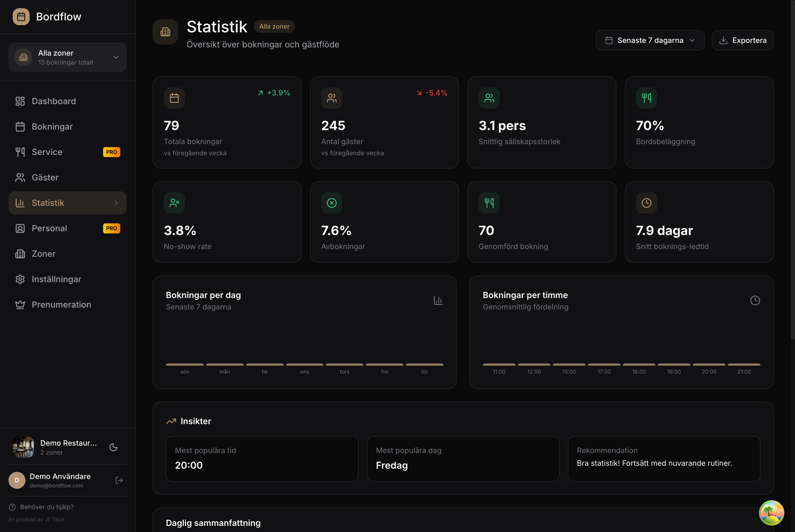Toggle dark mode with the moon icon

click(x=113, y=447)
